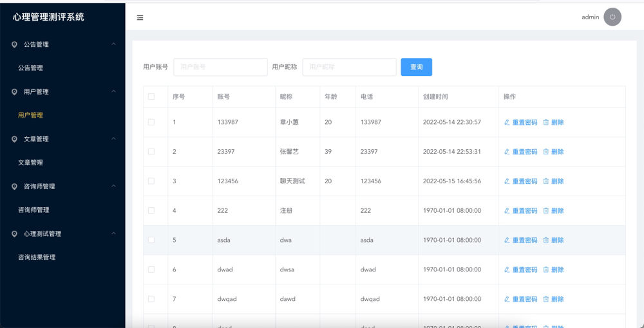
Task: Check the select-all checkbox in table header
Action: click(x=151, y=96)
